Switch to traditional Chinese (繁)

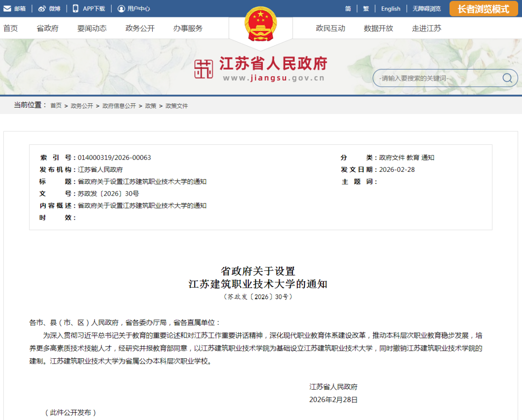tap(366, 9)
